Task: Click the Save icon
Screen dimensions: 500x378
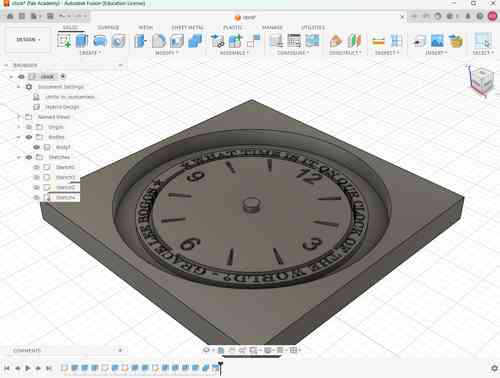Action: coord(50,16)
